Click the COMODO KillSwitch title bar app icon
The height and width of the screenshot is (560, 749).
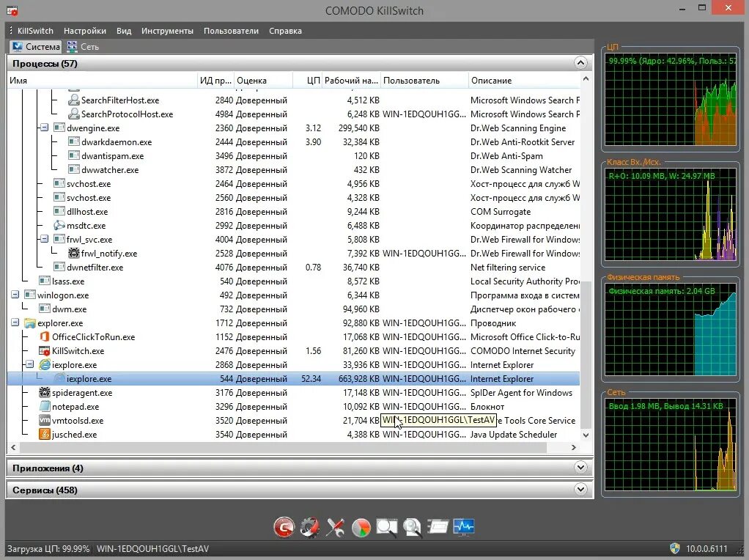pyautogui.click(x=12, y=10)
